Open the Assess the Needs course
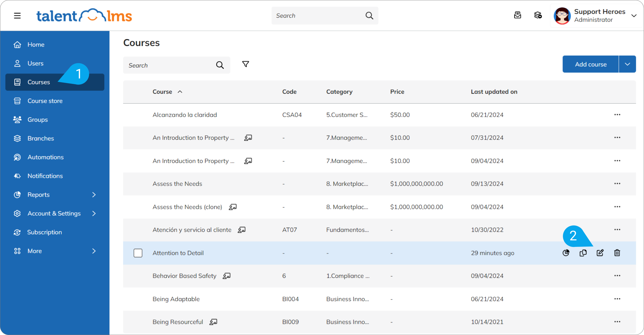The image size is (644, 335). 177,184
